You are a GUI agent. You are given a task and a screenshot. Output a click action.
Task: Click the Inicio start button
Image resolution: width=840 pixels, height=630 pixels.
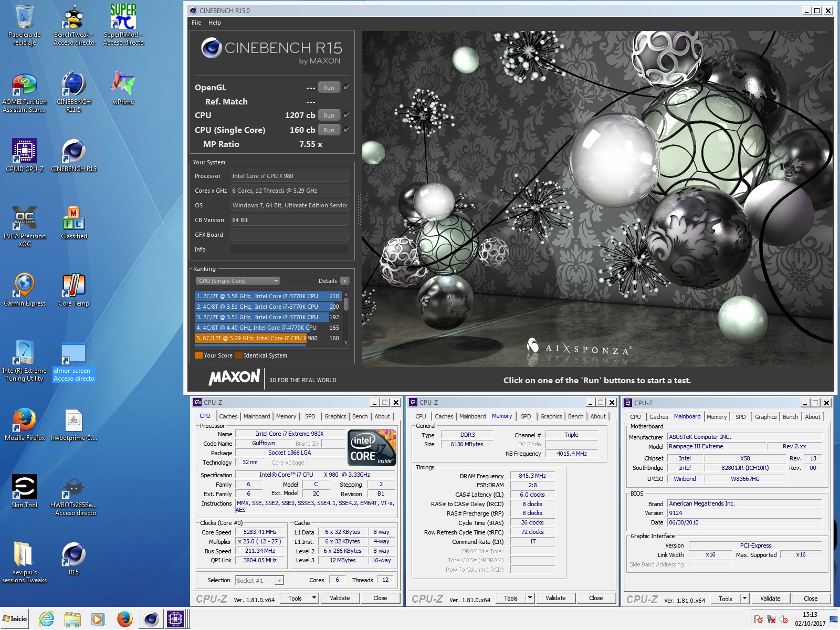pos(15,619)
